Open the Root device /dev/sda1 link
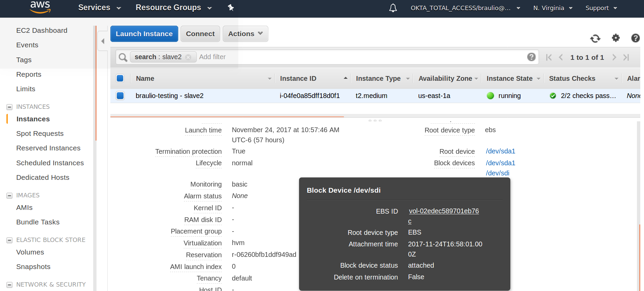The width and height of the screenshot is (644, 291). pos(501,151)
